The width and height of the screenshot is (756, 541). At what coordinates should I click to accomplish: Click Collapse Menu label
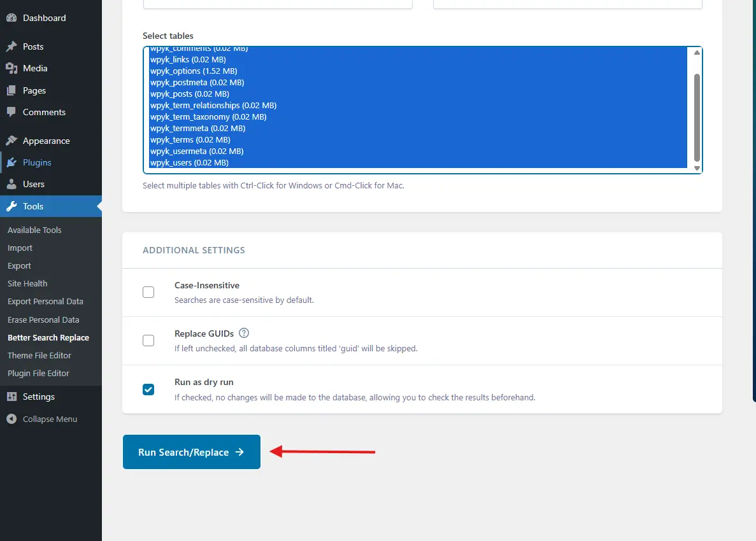pyautogui.click(x=50, y=419)
